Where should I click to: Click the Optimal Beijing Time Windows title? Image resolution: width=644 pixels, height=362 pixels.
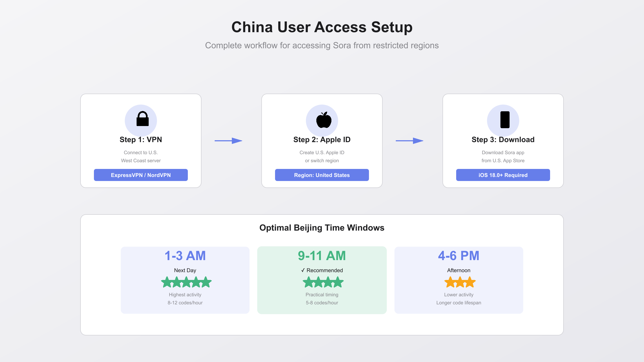tap(322, 228)
